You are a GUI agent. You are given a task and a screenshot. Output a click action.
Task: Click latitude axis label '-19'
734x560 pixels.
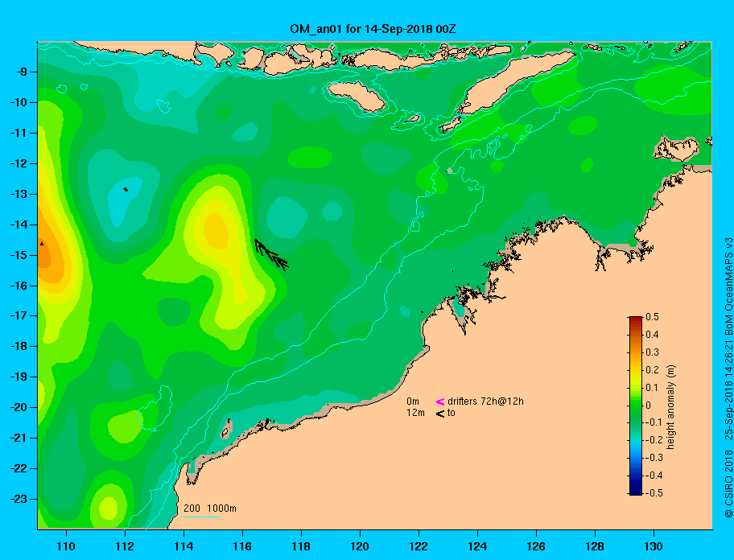click(x=19, y=377)
